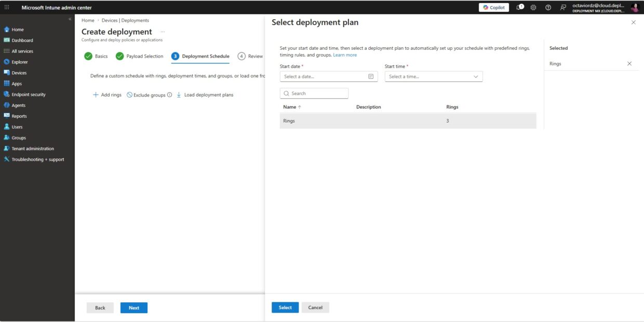
Task: Remove Rings from Selected list
Action: [x=629, y=63]
